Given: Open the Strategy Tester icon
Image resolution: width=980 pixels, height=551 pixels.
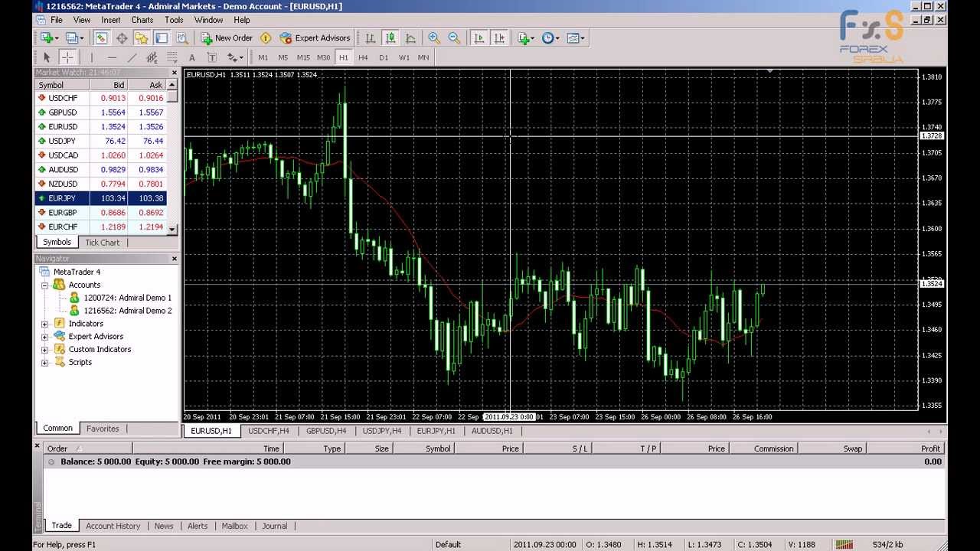Looking at the screenshot, I should [182, 37].
